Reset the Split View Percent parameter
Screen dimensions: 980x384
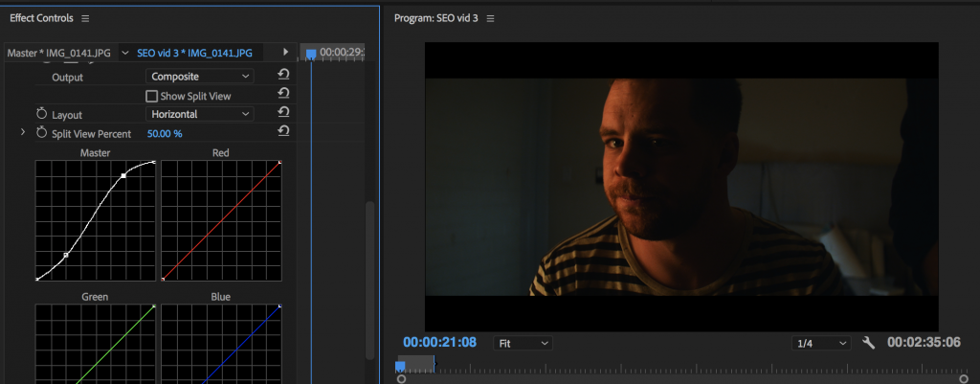(283, 130)
